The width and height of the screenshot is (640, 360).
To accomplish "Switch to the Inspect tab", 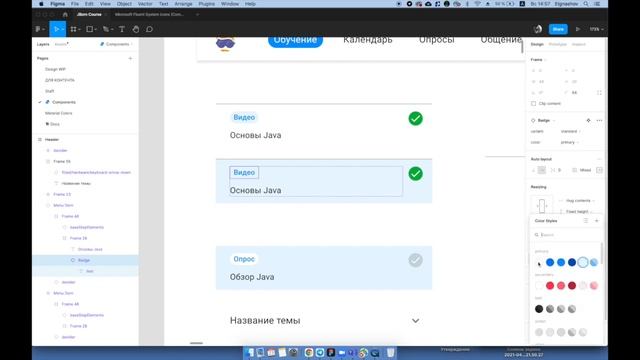I will coord(578,44).
